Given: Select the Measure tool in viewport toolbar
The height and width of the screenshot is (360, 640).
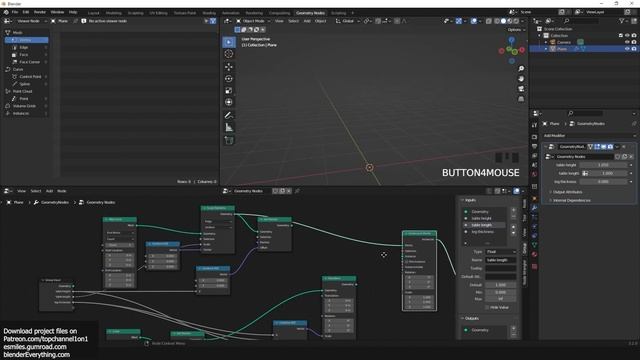Looking at the screenshot, I should click(229, 128).
